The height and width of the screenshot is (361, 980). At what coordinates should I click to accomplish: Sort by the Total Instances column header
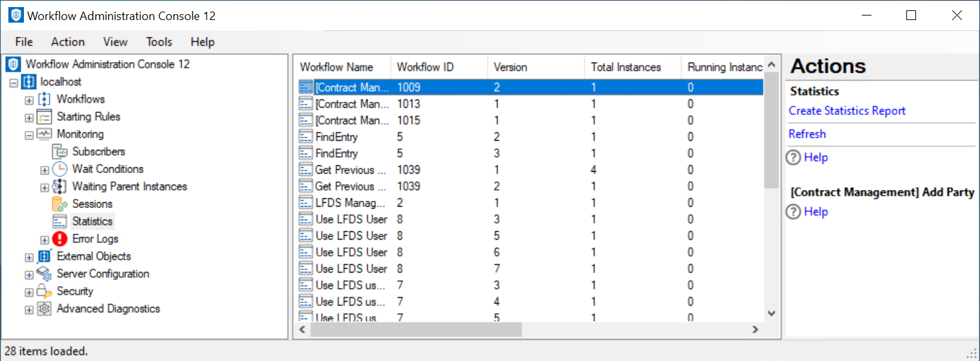(625, 67)
